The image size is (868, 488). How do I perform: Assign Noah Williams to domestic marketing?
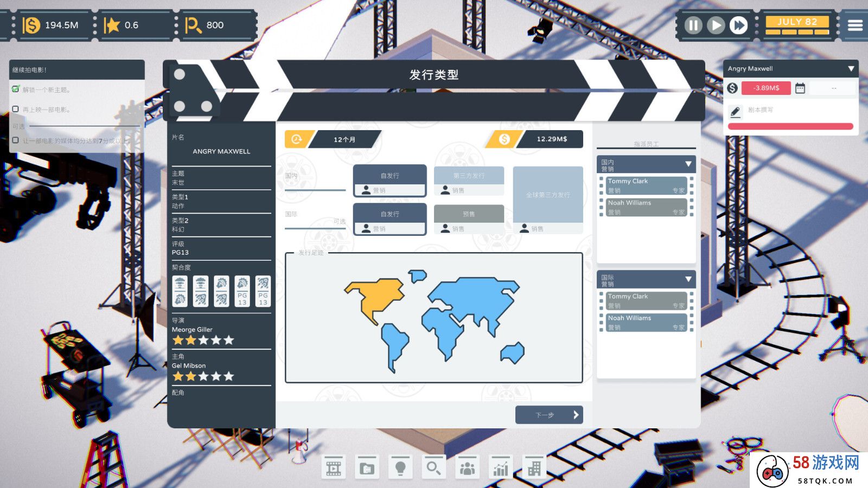pyautogui.click(x=646, y=207)
